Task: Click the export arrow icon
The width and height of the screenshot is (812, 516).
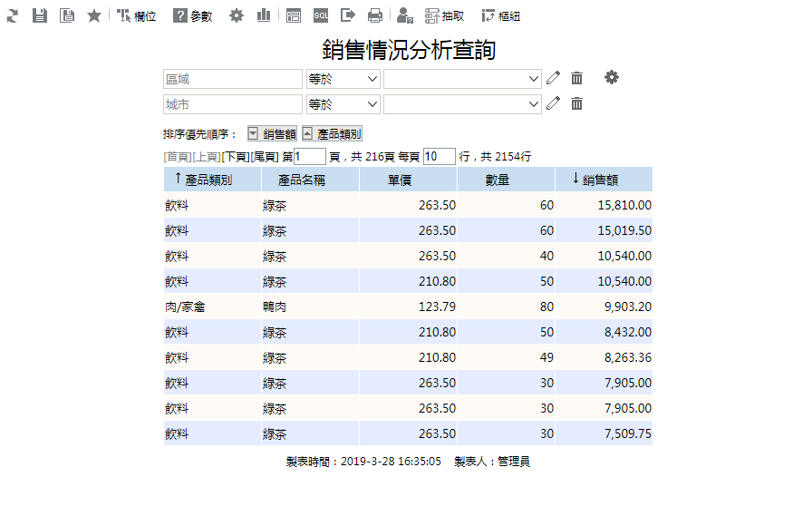Action: (x=348, y=15)
